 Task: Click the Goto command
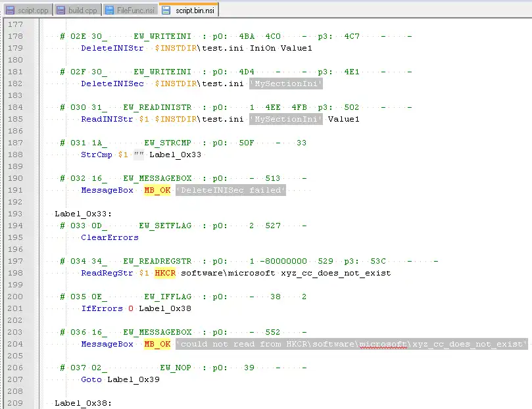coord(91,379)
